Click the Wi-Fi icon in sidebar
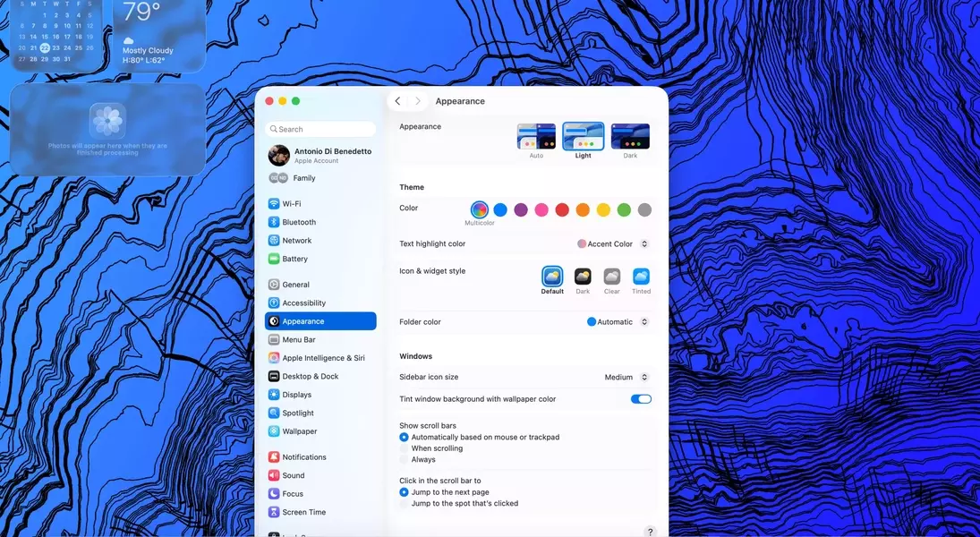980x537 pixels. 274,204
